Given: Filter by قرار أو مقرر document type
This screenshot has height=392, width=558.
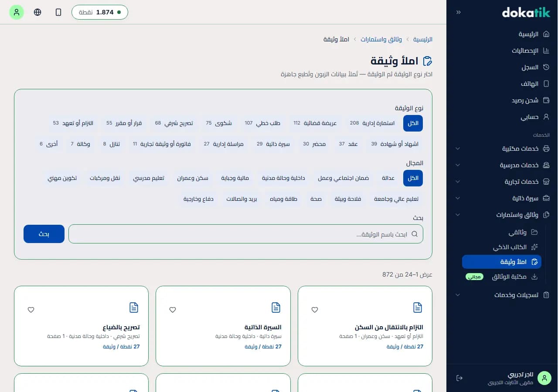Looking at the screenshot, I should (x=124, y=123).
